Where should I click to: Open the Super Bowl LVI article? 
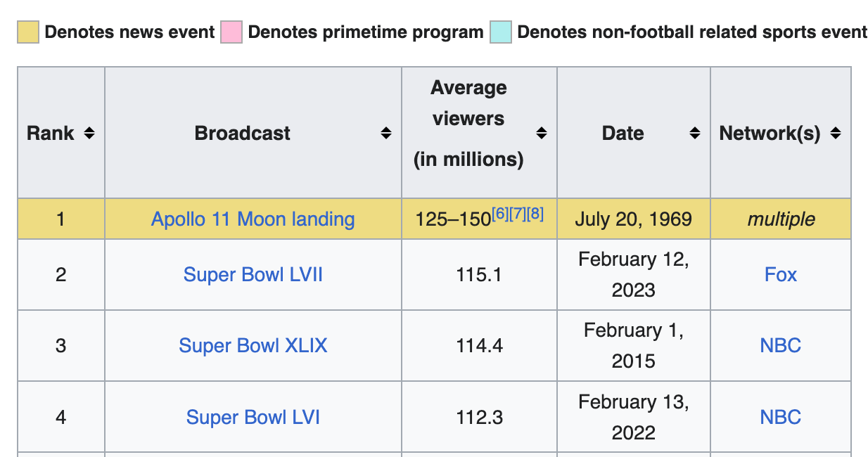253,416
